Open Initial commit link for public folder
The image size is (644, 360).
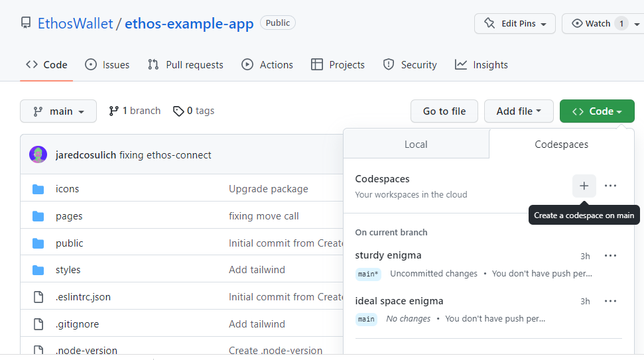click(286, 243)
